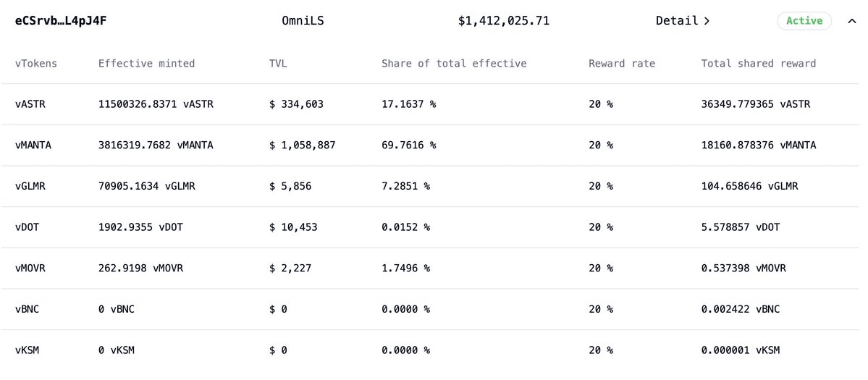Select the vDOT token row

(28, 227)
